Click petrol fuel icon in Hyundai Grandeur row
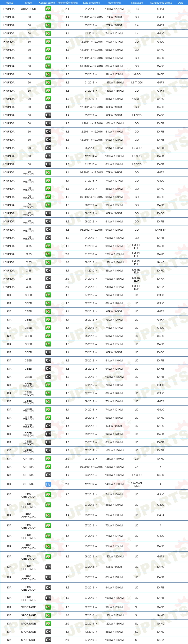Screen dimensions: 188x644 48,9
